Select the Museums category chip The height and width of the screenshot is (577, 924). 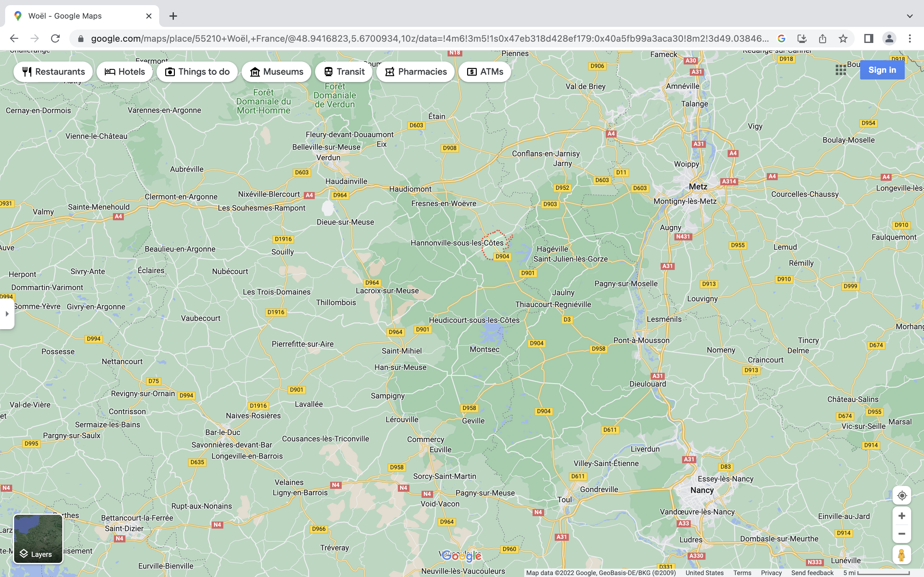277,72
